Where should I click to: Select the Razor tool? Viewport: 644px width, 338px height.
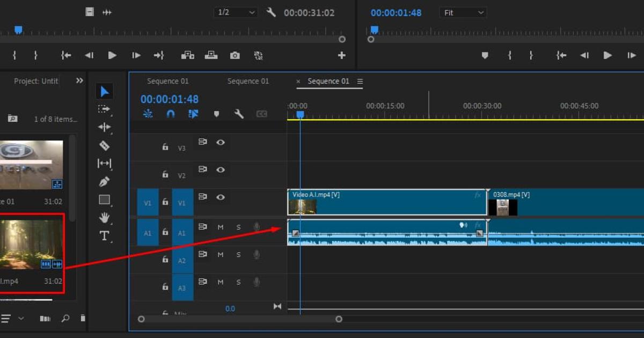(104, 145)
